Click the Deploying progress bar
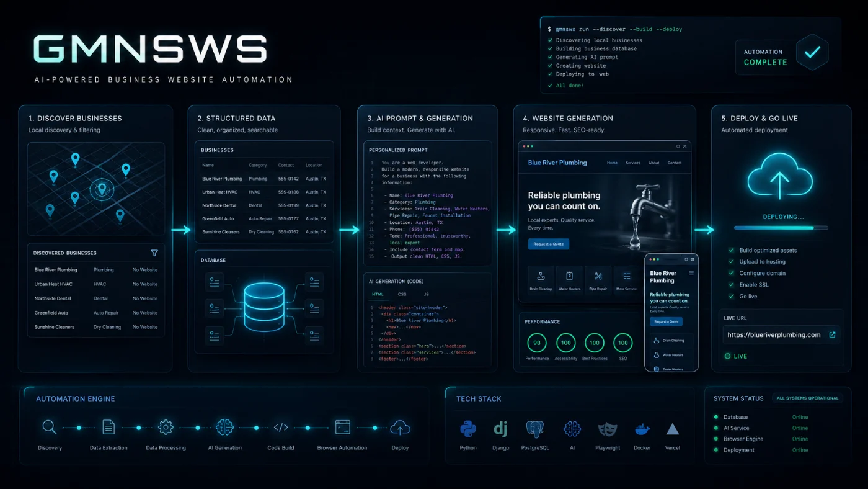This screenshot has width=868, height=489. [x=781, y=228]
